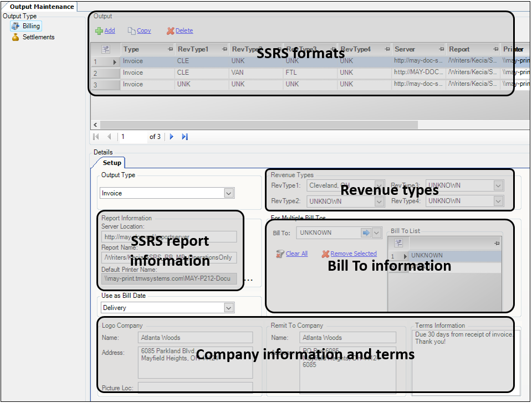This screenshot has height=403, width=532.
Task: Expand the Use as Bill Date dropdown
Action: pyautogui.click(x=229, y=308)
